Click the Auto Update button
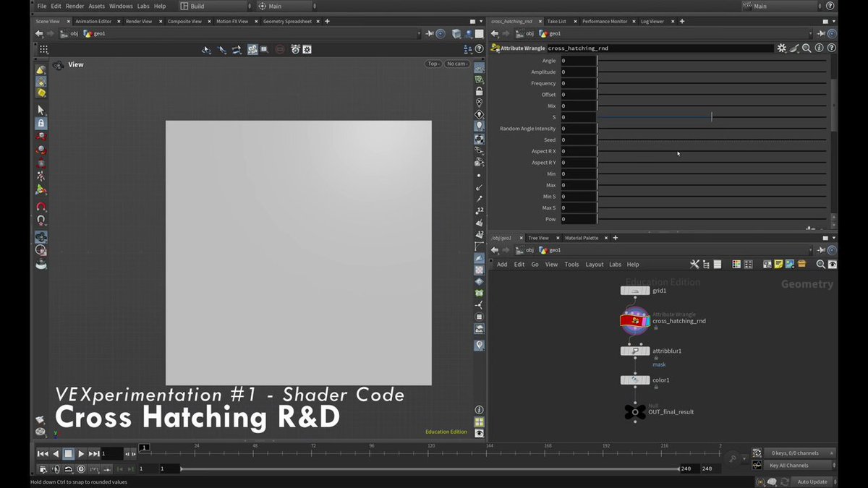Image resolution: width=868 pixels, height=488 pixels. (x=812, y=481)
